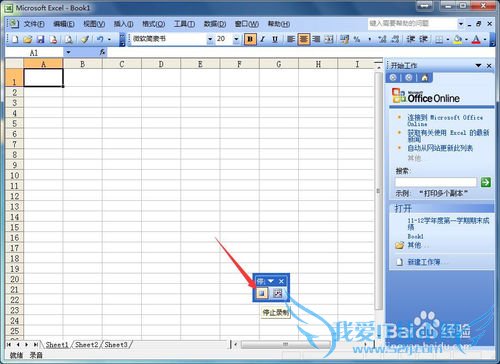Click the Stop Recording macro button
500x364 pixels.
[262, 293]
